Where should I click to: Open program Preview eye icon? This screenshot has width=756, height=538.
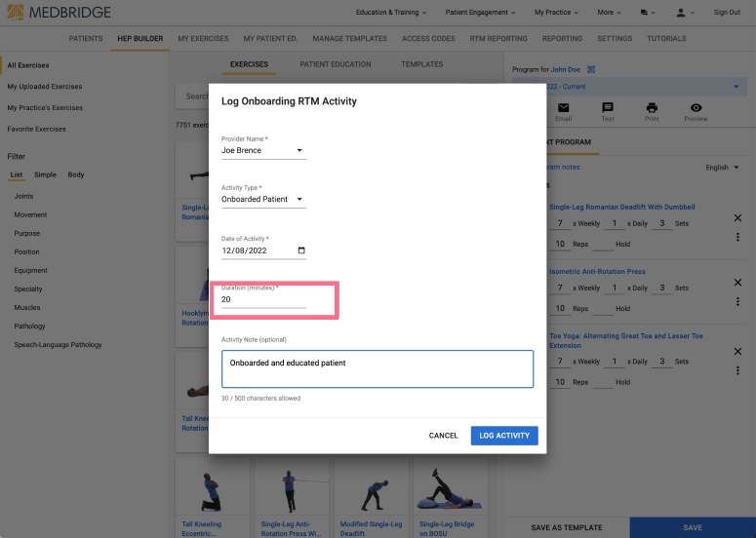[x=696, y=107]
